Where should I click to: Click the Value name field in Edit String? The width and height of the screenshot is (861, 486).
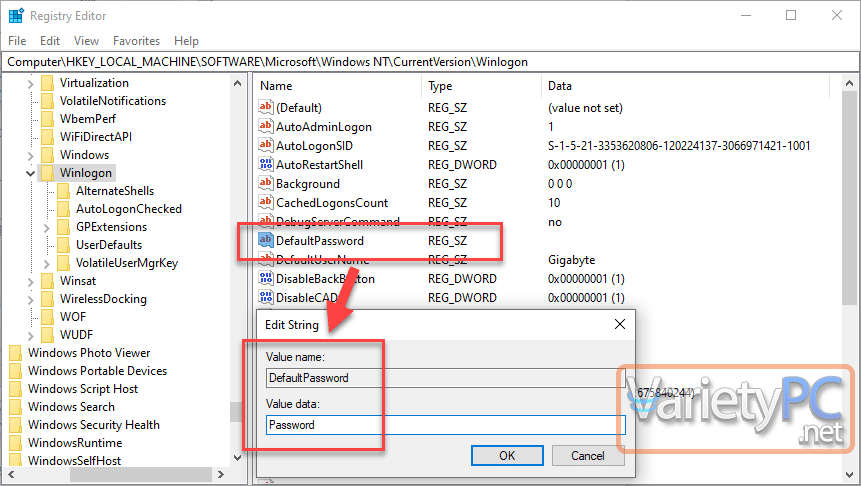point(445,378)
